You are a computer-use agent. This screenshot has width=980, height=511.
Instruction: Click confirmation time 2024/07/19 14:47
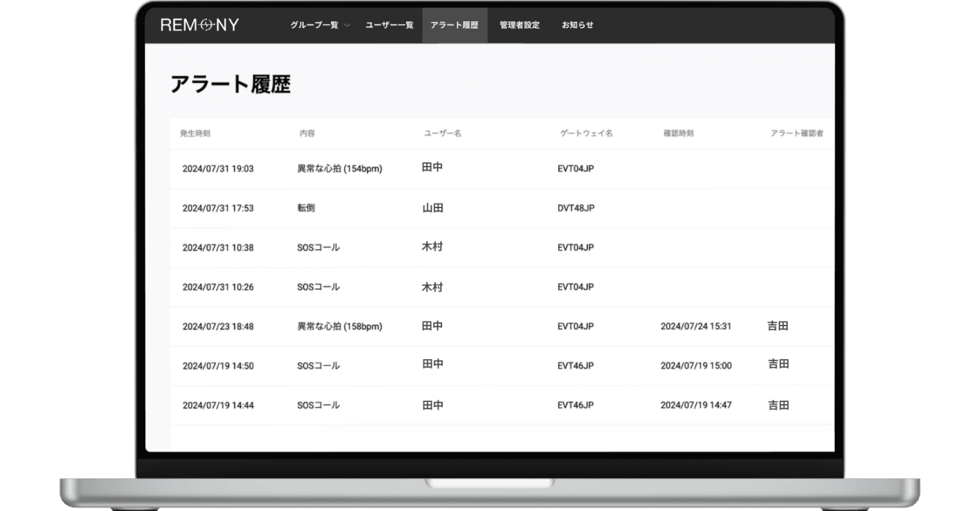click(696, 405)
